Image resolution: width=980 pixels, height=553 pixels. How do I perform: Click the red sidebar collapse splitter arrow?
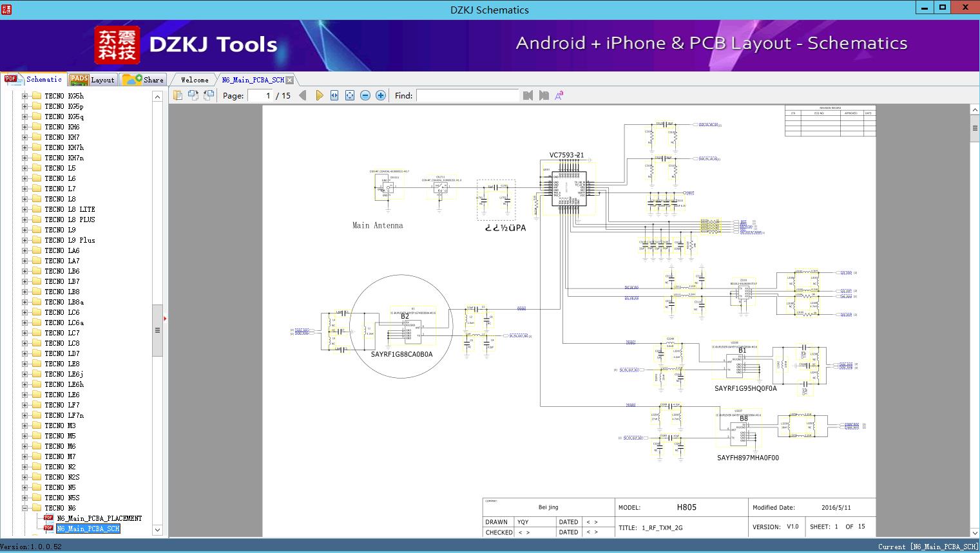click(165, 319)
